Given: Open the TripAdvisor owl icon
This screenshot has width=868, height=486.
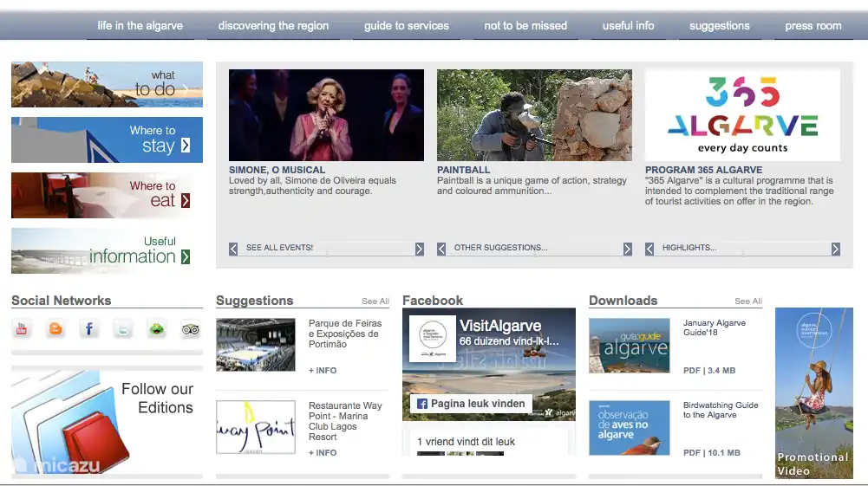Looking at the screenshot, I should coord(191,329).
